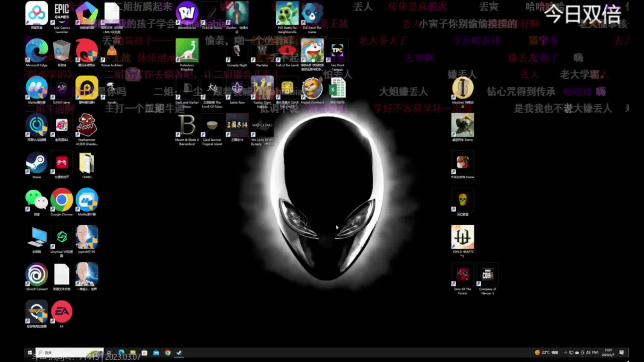
Task: Open the green skull game shortcut
Action: click(x=463, y=202)
